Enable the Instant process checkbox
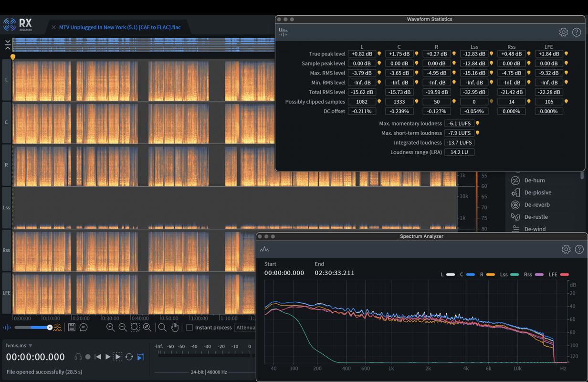The image size is (588, 382). [189, 328]
